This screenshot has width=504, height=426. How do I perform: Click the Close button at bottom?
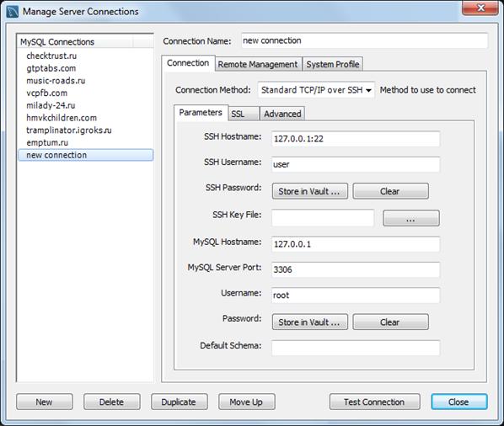click(459, 402)
